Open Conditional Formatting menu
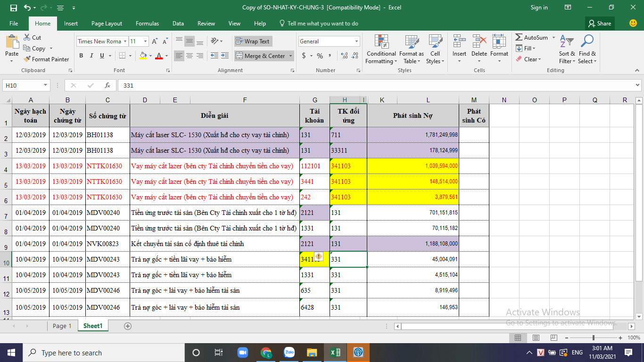 click(x=381, y=49)
